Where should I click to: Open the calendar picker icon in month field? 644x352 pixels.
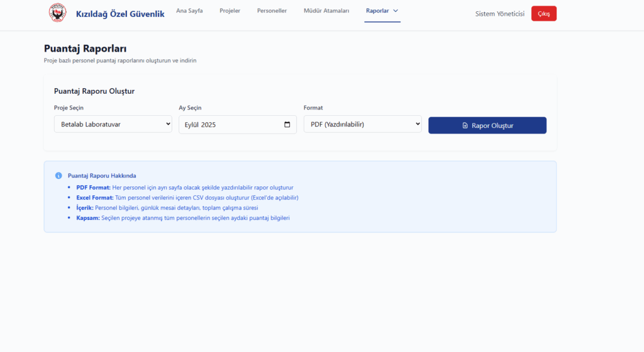tap(287, 125)
